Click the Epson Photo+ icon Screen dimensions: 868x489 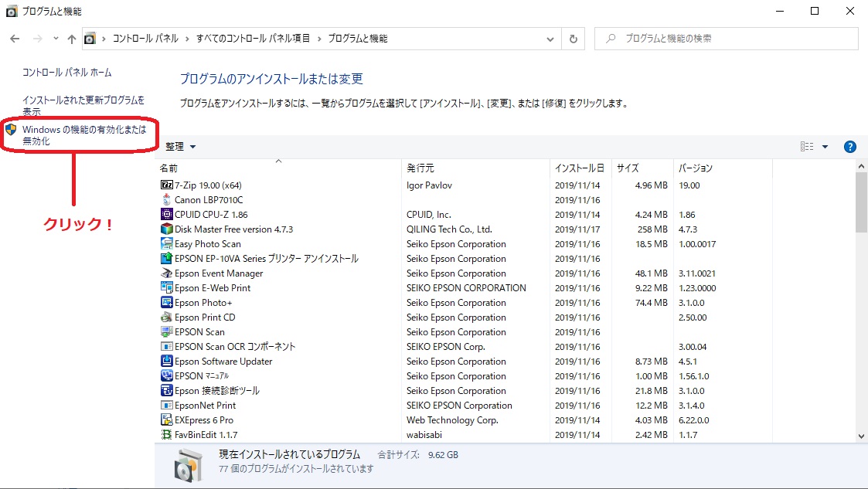pos(167,302)
